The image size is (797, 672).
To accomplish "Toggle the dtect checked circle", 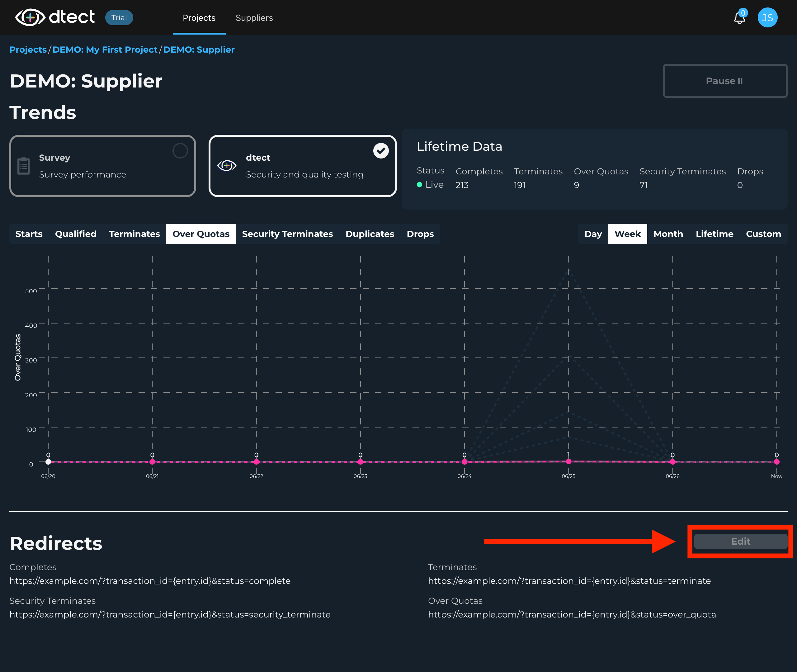I will 381,151.
